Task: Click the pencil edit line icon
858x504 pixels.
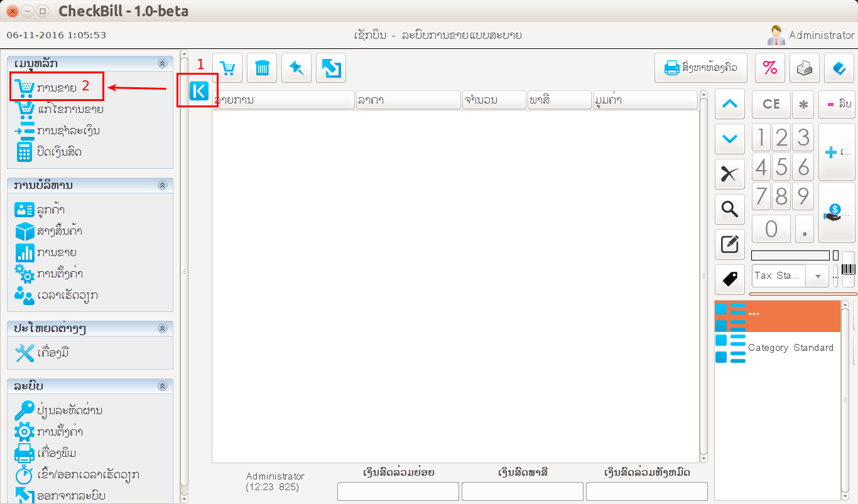Action: tap(729, 244)
